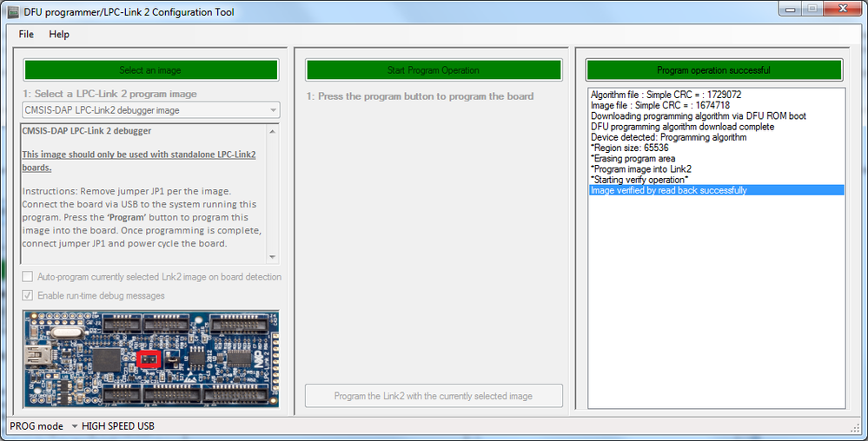Select log line Region size: 65536

pyautogui.click(x=716, y=148)
